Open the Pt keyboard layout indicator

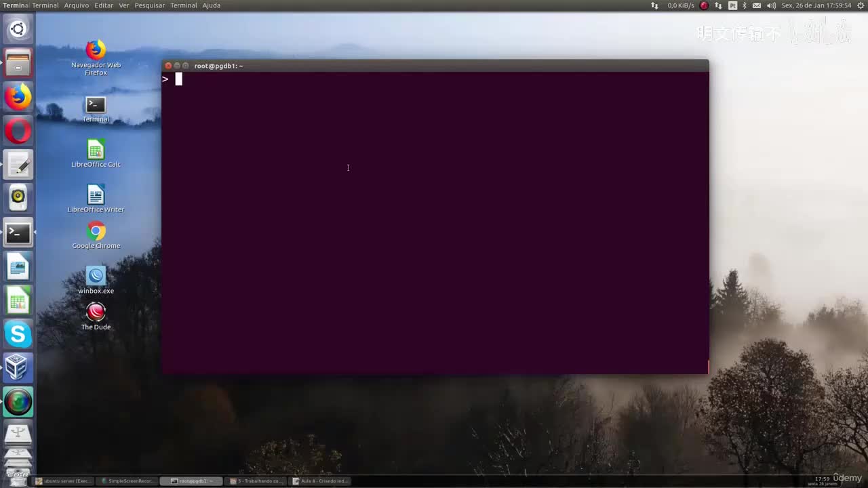pos(732,5)
